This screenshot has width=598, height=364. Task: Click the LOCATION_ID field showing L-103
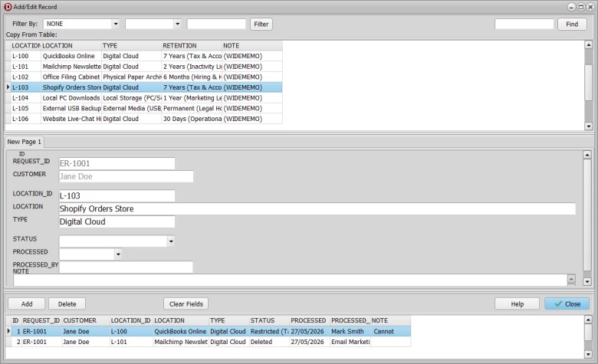click(117, 196)
